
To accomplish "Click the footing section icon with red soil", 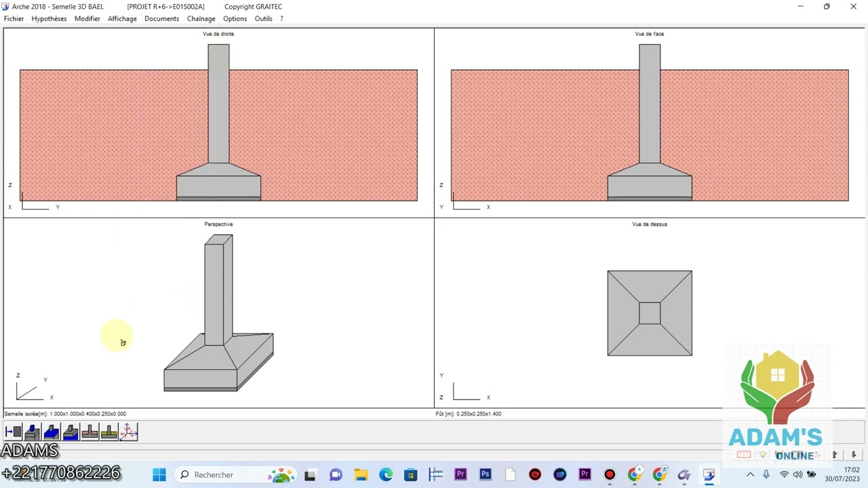I will click(90, 432).
